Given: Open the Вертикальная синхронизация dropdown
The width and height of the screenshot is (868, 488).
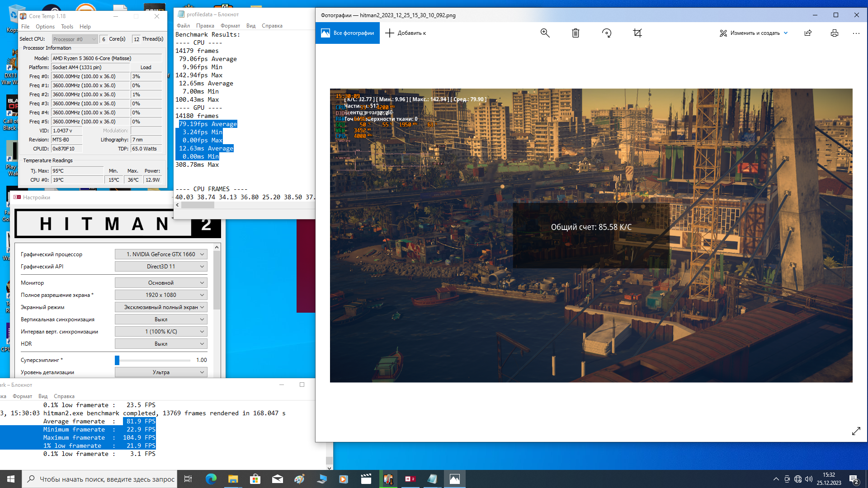Looking at the screenshot, I should (161, 319).
